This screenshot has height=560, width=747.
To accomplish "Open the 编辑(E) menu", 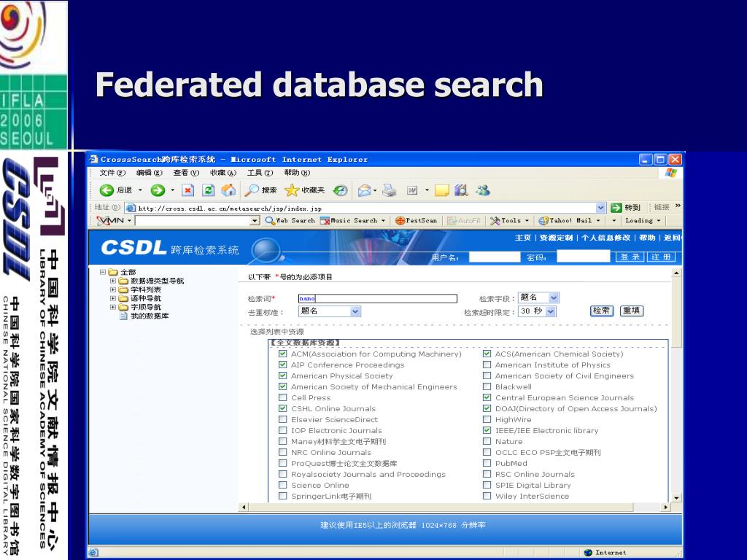I will coord(149,173).
